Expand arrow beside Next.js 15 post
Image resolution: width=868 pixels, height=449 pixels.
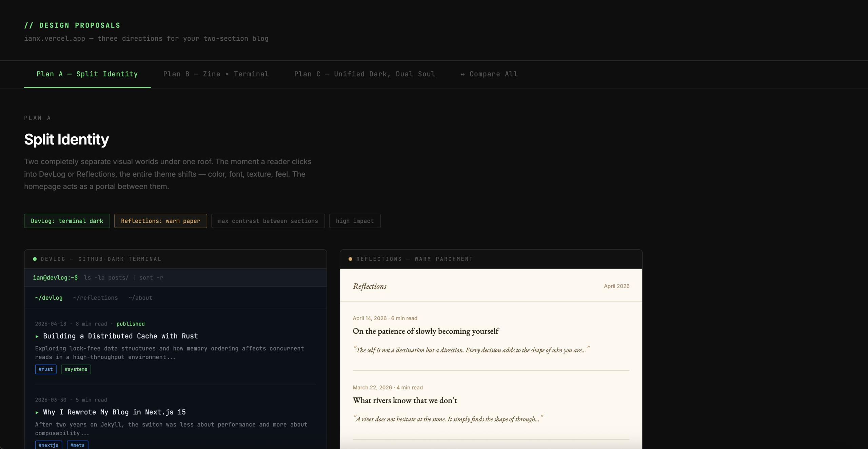(x=37, y=412)
